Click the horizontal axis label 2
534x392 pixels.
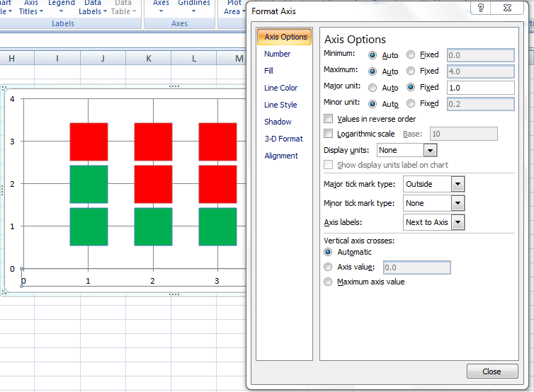point(152,281)
